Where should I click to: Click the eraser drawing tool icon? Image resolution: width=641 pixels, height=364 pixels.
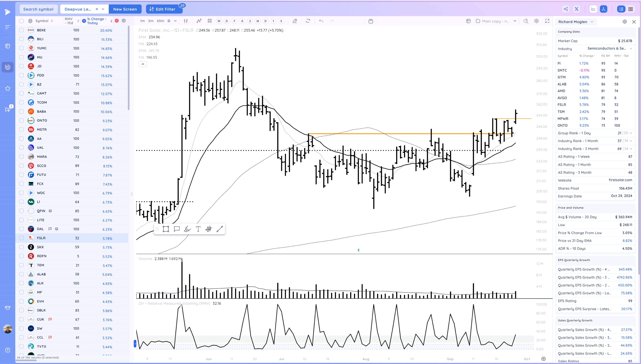[x=295, y=21]
